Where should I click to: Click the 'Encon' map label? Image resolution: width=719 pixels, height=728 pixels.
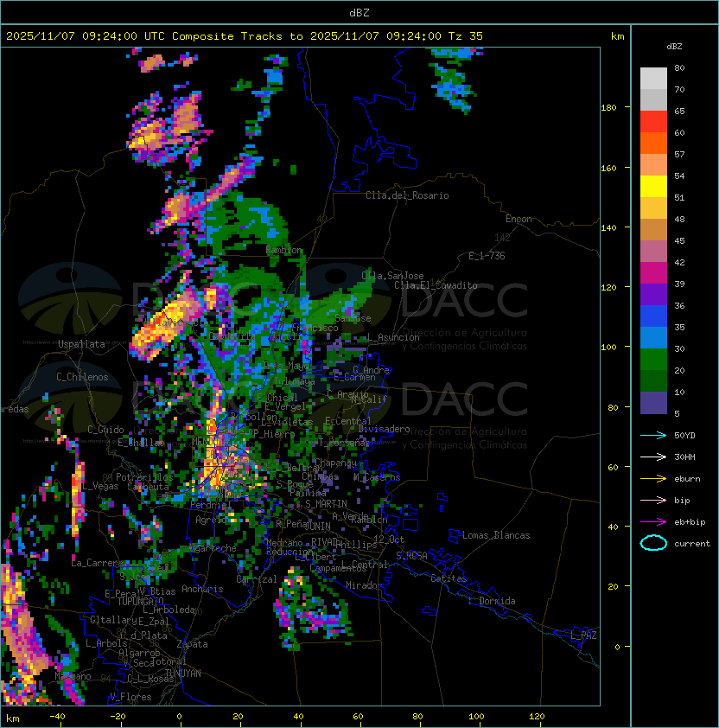click(519, 219)
